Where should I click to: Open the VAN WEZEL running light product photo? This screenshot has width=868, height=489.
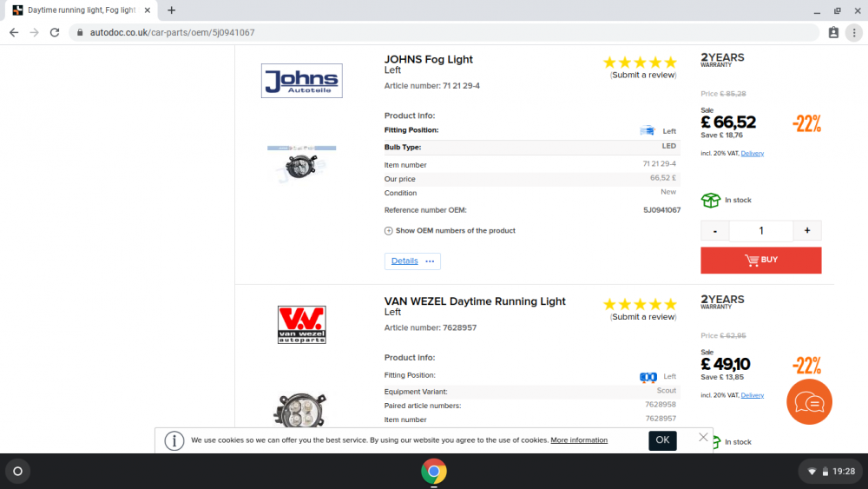pyautogui.click(x=300, y=410)
